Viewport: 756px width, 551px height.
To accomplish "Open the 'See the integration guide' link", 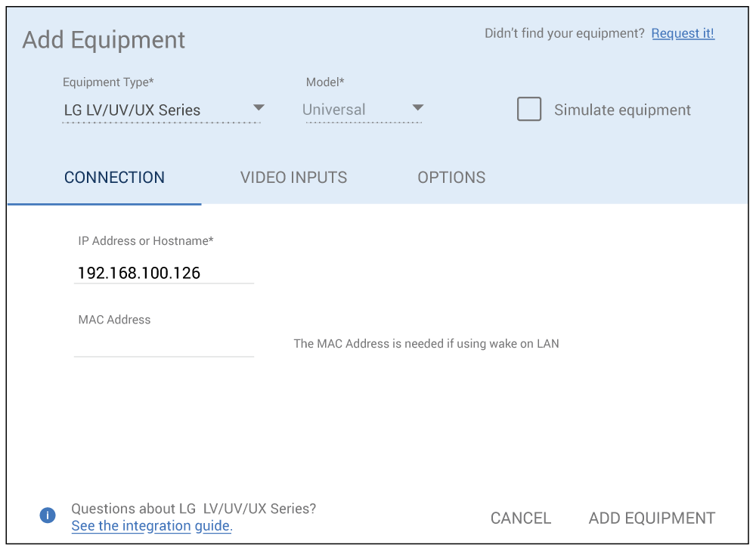I will point(151,526).
